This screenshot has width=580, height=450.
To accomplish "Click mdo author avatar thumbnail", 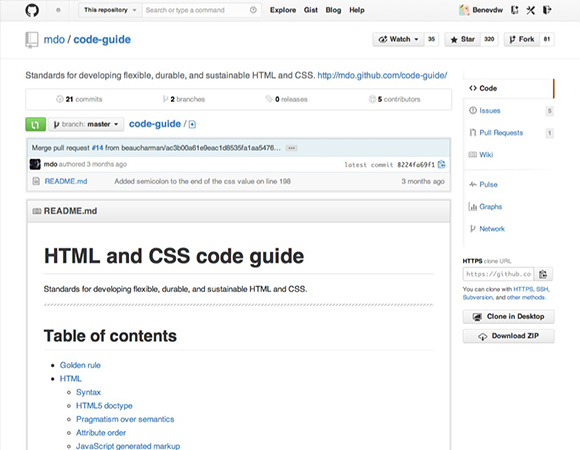I will click(35, 164).
